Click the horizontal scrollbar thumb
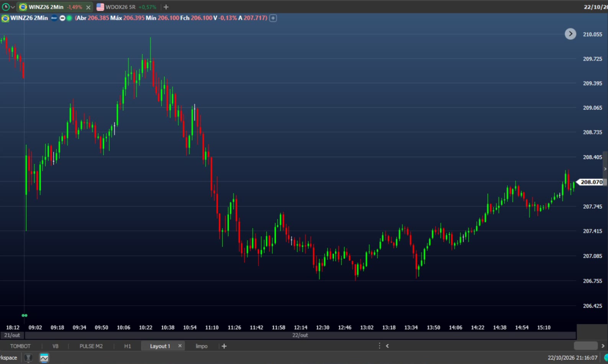 click(x=586, y=346)
